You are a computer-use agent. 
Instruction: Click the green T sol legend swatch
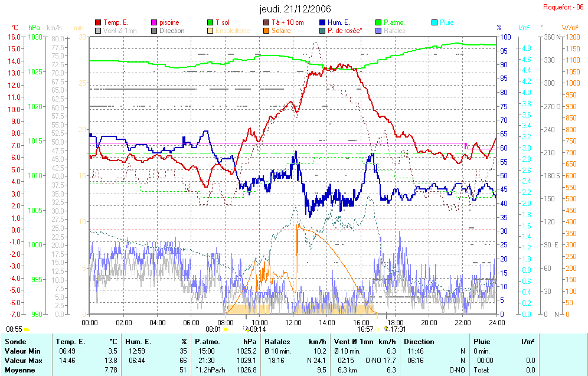pos(210,22)
